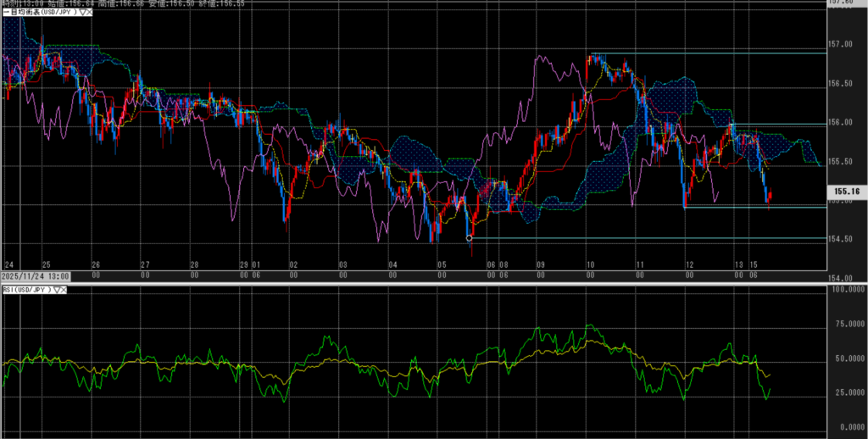
Task: Click the 156.50 price axis label
Action: [x=840, y=83]
